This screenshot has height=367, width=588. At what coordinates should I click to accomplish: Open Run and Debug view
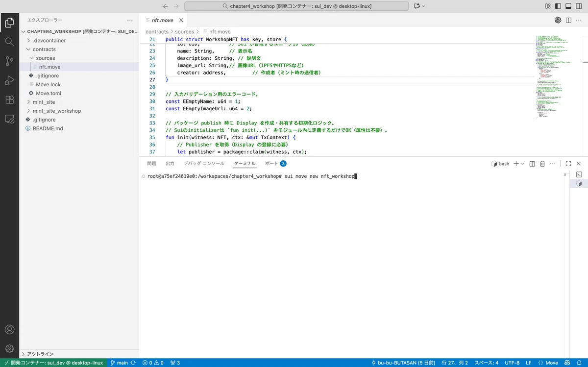point(9,80)
